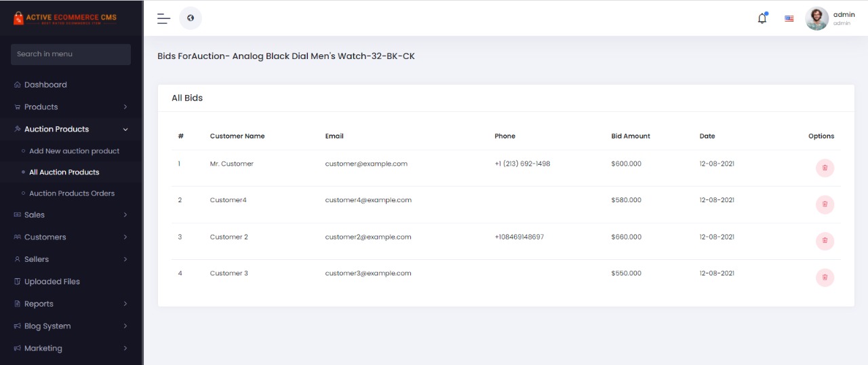Open the notifications bell

point(762,18)
